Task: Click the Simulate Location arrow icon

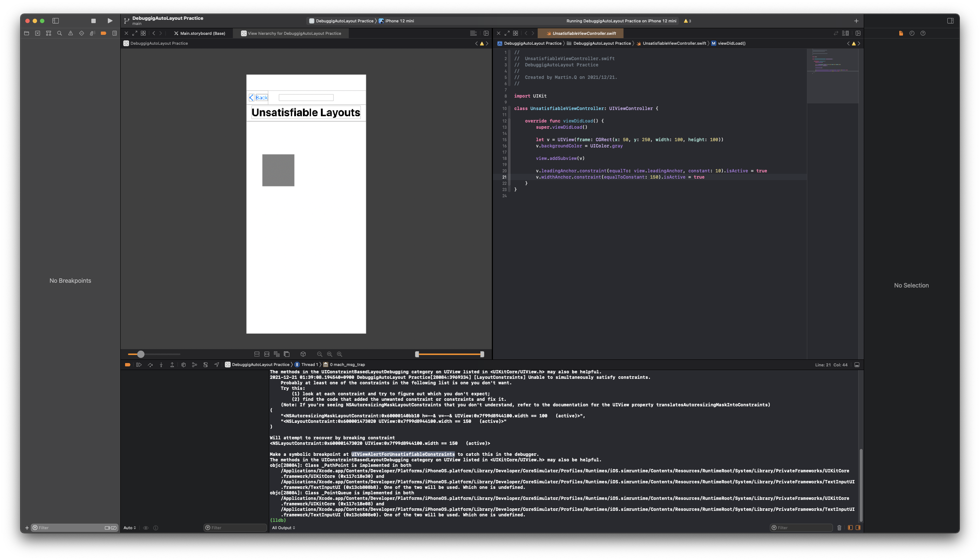Action: coord(216,365)
